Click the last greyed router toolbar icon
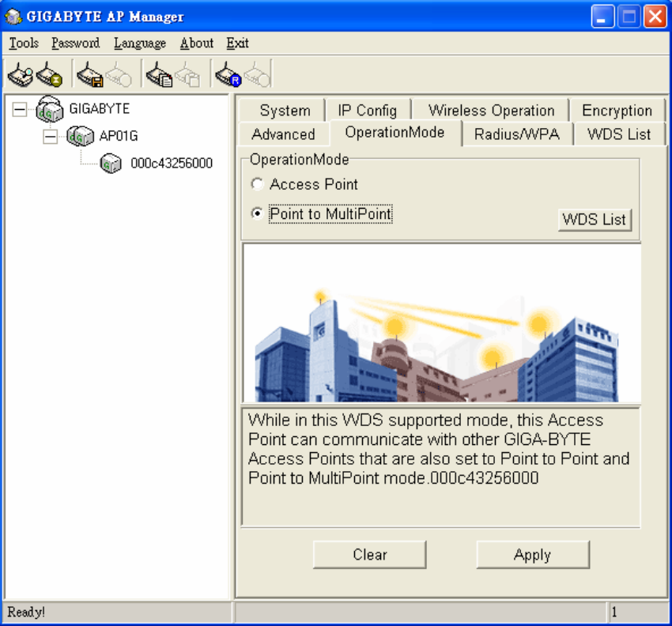The width and height of the screenshot is (672, 626). [257, 74]
